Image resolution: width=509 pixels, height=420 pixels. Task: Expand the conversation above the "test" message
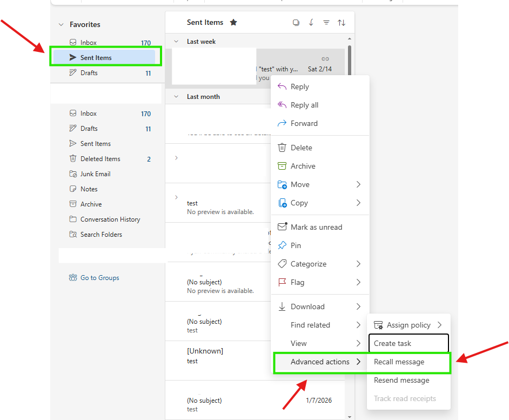176,158
